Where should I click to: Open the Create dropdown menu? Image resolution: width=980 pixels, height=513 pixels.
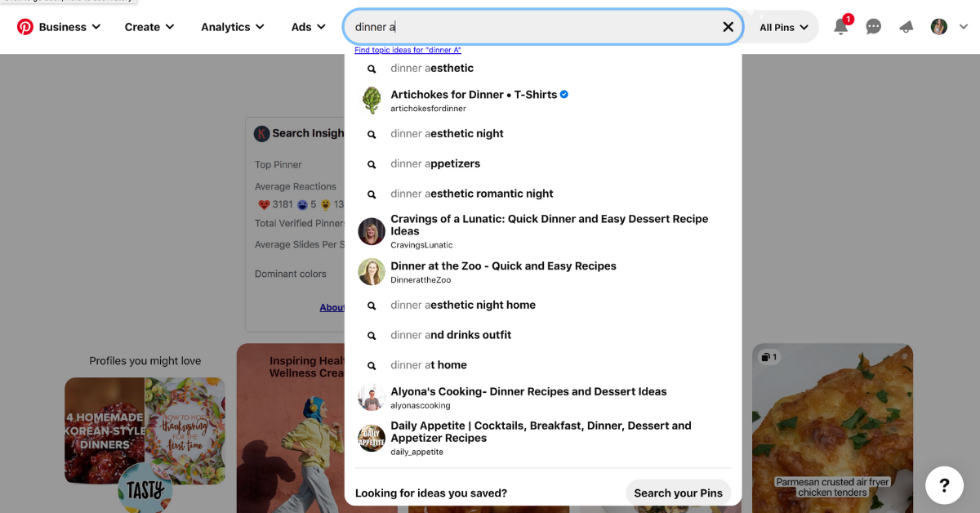149,27
